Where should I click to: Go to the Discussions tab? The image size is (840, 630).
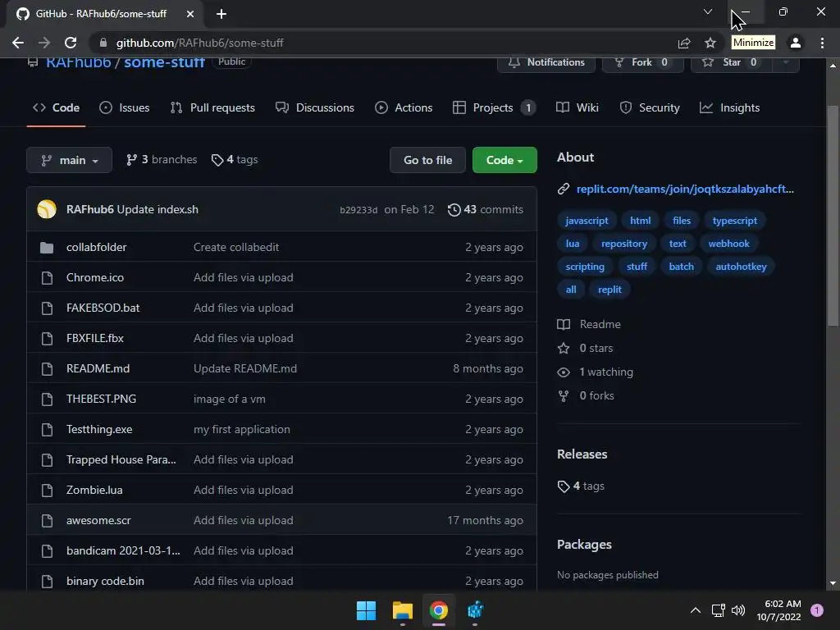pyautogui.click(x=315, y=107)
